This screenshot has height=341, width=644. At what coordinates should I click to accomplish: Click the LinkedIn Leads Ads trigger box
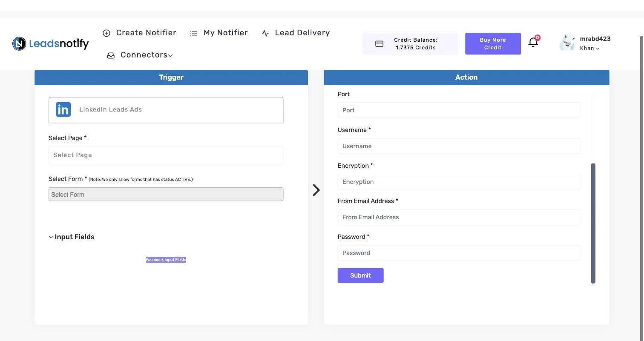pos(166,110)
